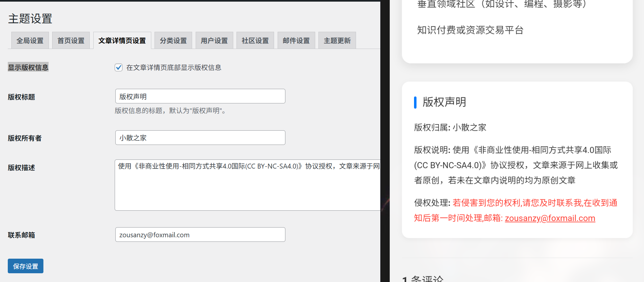Open the zousanzy@foxmail.com link in preview

point(550,218)
